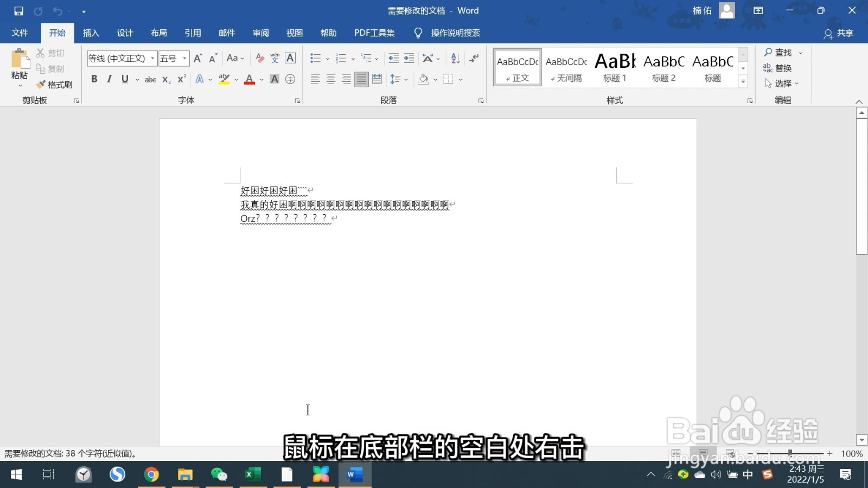
Task: Decrease font size with shrink font icon
Action: [x=213, y=58]
